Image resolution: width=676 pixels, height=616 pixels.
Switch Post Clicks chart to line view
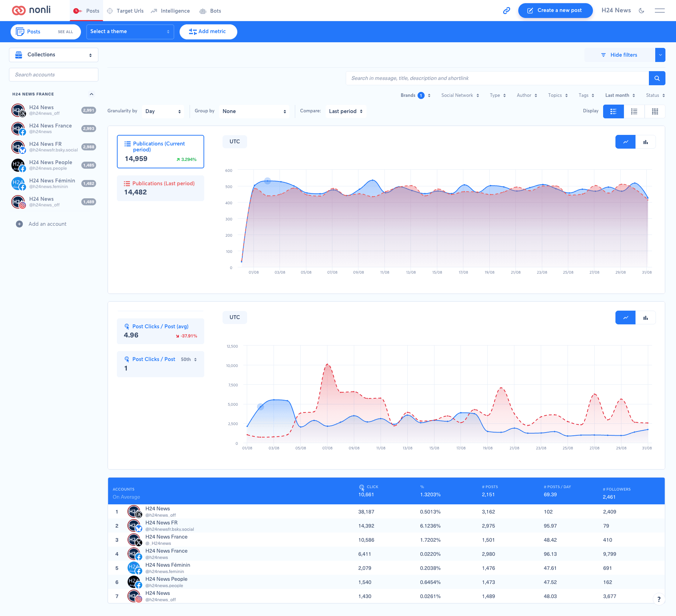tap(626, 318)
